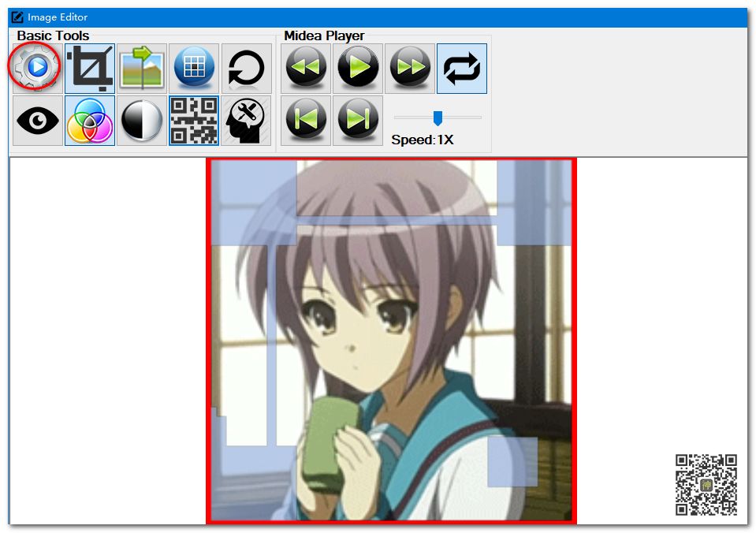Toggle the loop repeat button
Screen dimensions: 756x533
point(462,68)
